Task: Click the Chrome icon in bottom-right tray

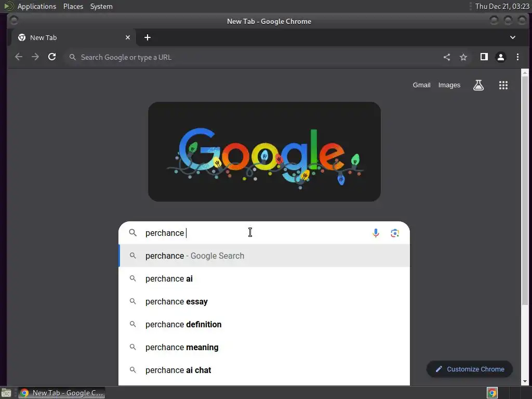Action: (493, 393)
